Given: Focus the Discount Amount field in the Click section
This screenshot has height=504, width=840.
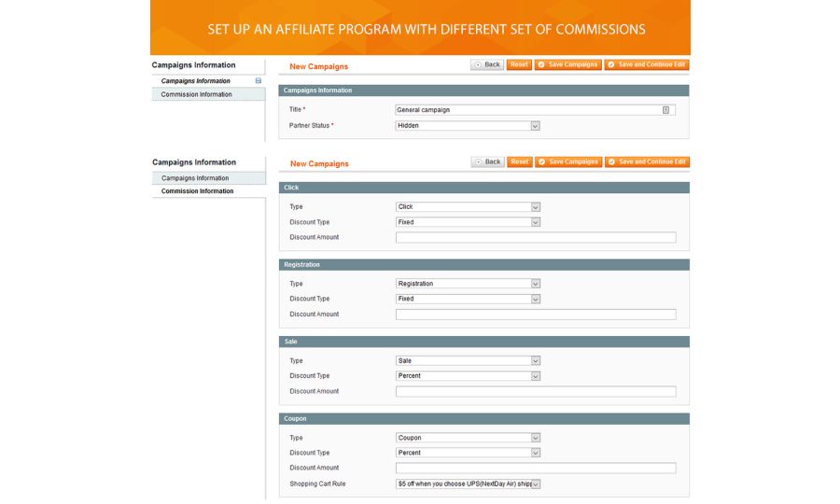Looking at the screenshot, I should pyautogui.click(x=535, y=237).
